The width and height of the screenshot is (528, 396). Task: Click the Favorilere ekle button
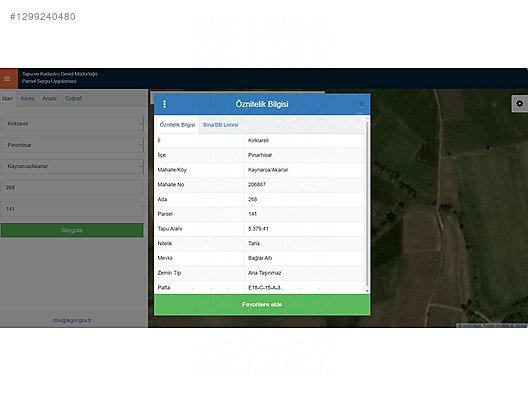(262, 304)
